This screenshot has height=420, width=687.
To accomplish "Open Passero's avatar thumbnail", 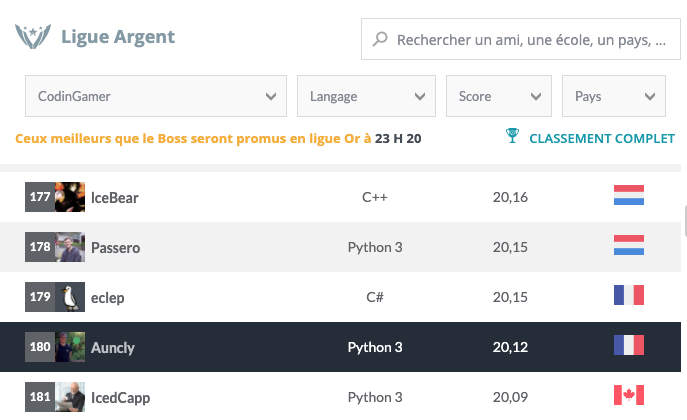I will [70, 247].
